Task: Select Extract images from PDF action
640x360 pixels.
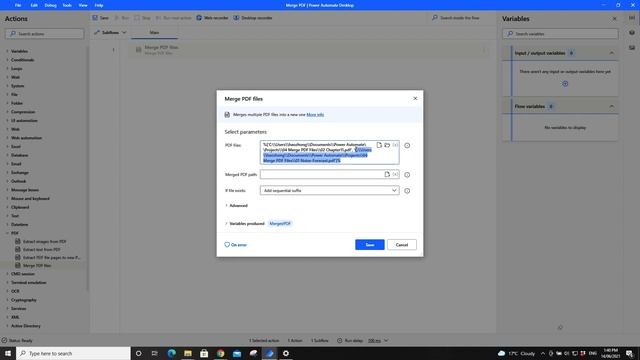Action: click(44, 242)
